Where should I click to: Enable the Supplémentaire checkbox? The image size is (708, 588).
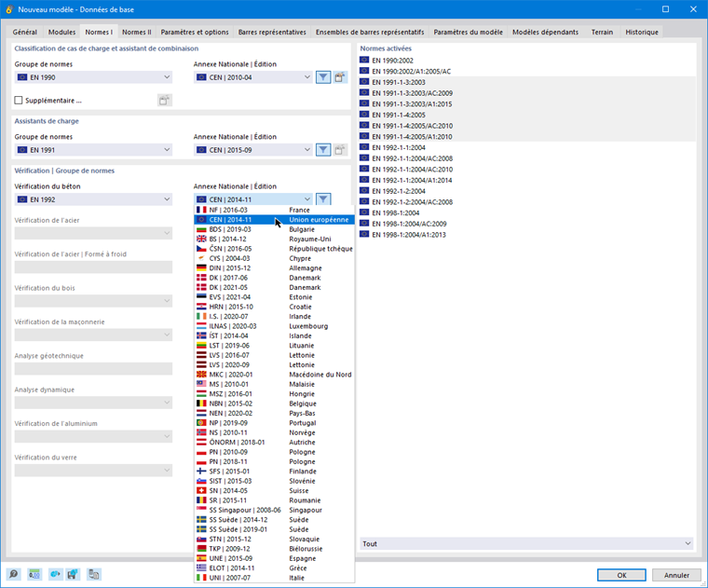tap(19, 101)
